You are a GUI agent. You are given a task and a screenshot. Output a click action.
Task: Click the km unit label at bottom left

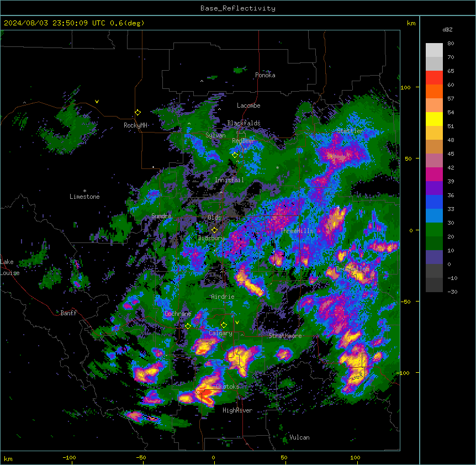(x=8, y=458)
